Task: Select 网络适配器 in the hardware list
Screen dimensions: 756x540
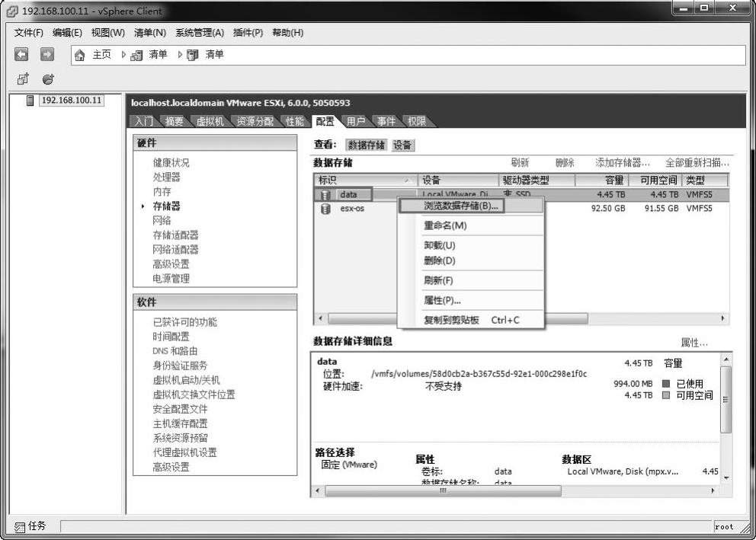Action: pos(175,249)
